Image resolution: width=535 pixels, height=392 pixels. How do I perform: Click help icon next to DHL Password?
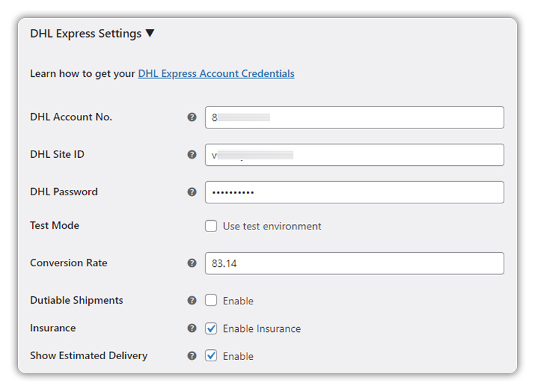click(x=192, y=192)
